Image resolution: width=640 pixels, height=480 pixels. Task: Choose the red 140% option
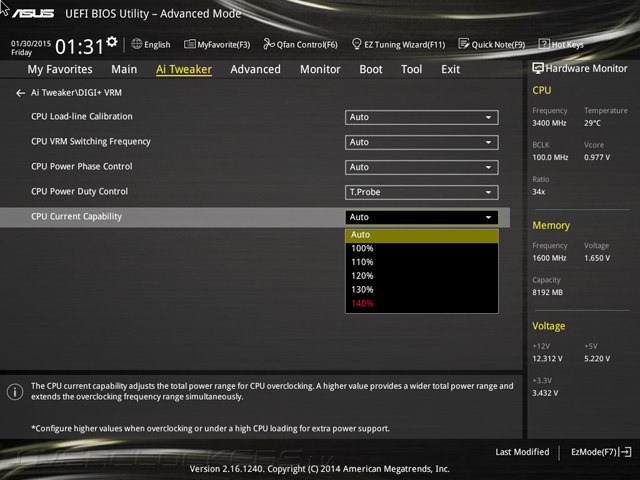[x=422, y=303]
